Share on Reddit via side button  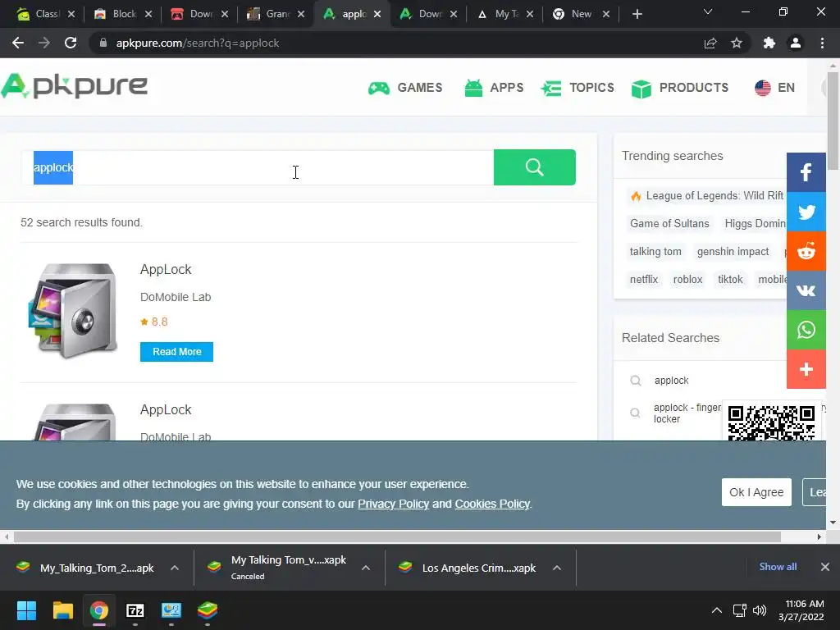coord(806,251)
